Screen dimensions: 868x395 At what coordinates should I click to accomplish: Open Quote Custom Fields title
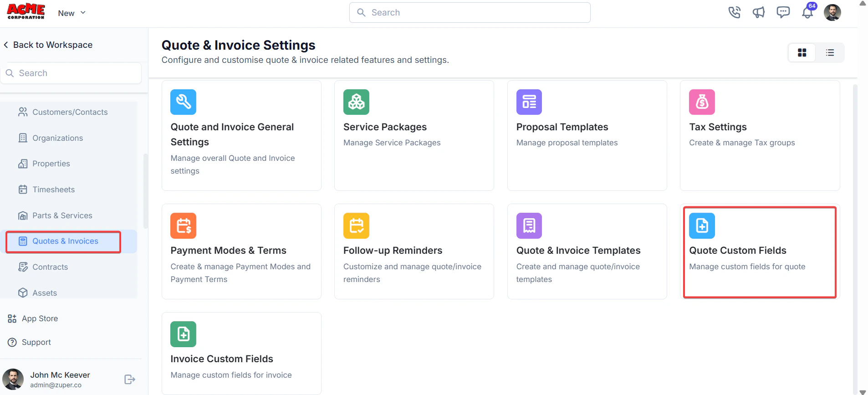[738, 251]
